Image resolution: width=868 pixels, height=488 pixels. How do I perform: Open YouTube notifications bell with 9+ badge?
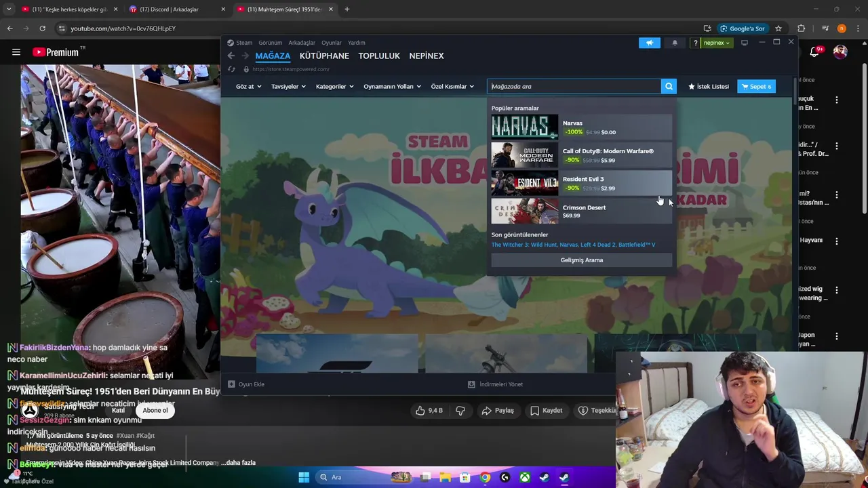tap(816, 52)
